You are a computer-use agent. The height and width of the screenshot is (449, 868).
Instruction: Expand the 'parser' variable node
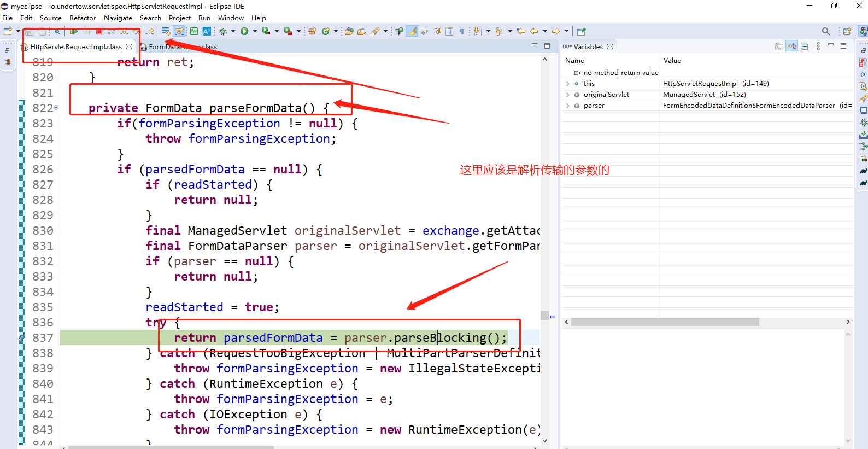(568, 106)
